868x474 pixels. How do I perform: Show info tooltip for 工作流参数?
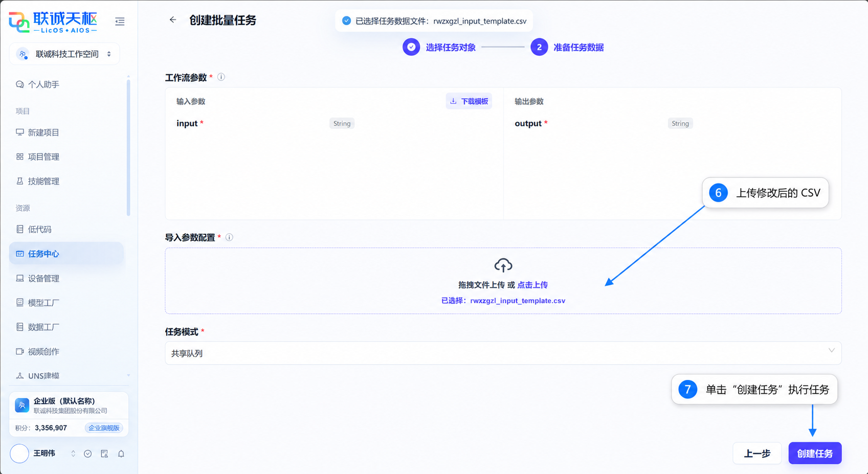221,77
